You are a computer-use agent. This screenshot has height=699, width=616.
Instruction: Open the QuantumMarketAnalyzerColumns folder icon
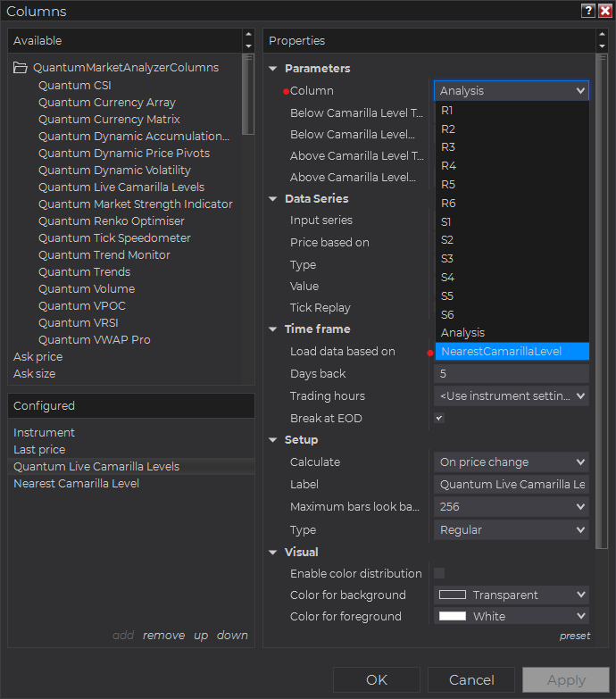(x=20, y=68)
